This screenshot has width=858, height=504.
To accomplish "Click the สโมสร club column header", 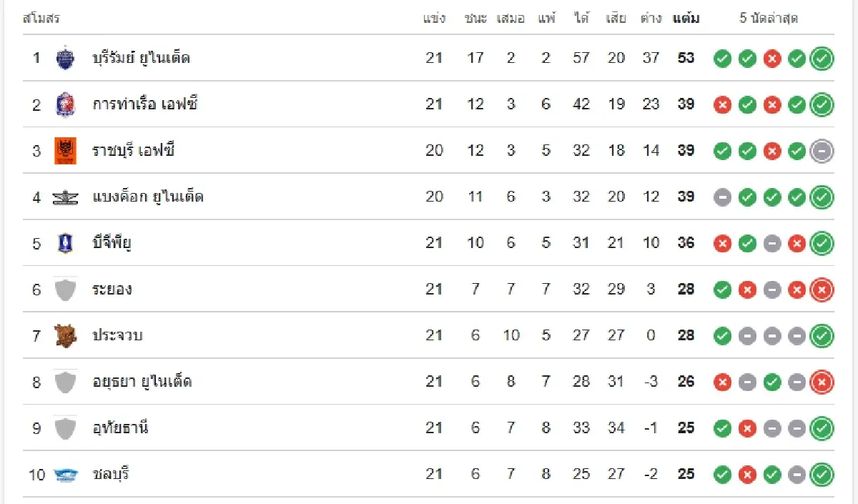I will (x=41, y=19).
